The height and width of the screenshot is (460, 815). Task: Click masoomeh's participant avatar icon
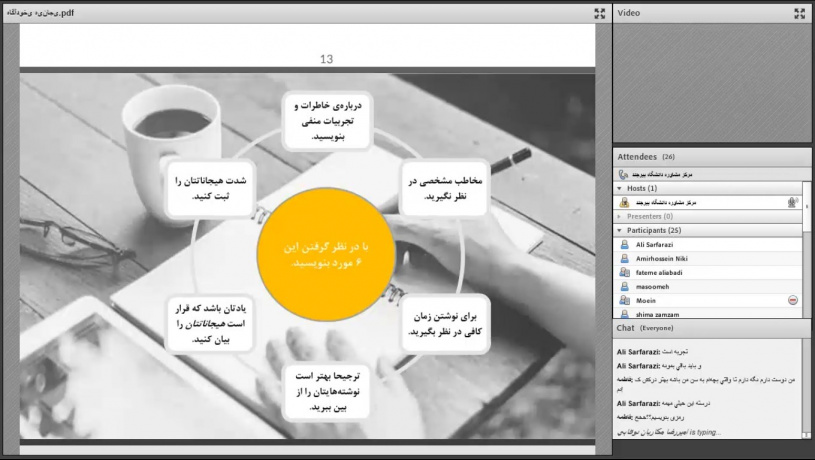pos(624,286)
